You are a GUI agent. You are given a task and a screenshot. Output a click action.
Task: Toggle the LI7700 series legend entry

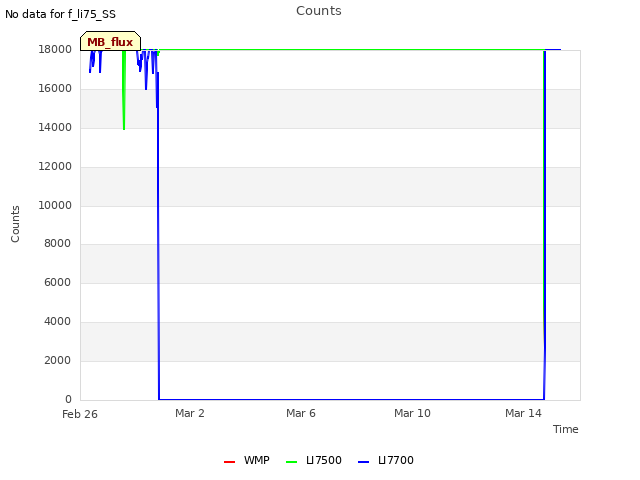click(385, 460)
